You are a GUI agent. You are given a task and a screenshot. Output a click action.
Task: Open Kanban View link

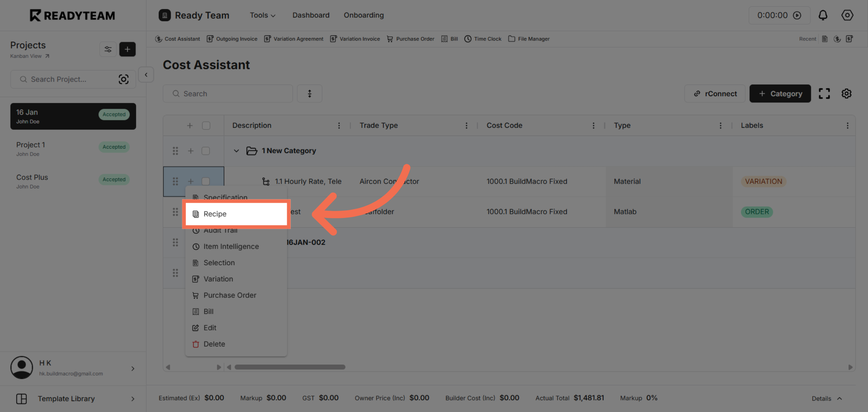30,56
